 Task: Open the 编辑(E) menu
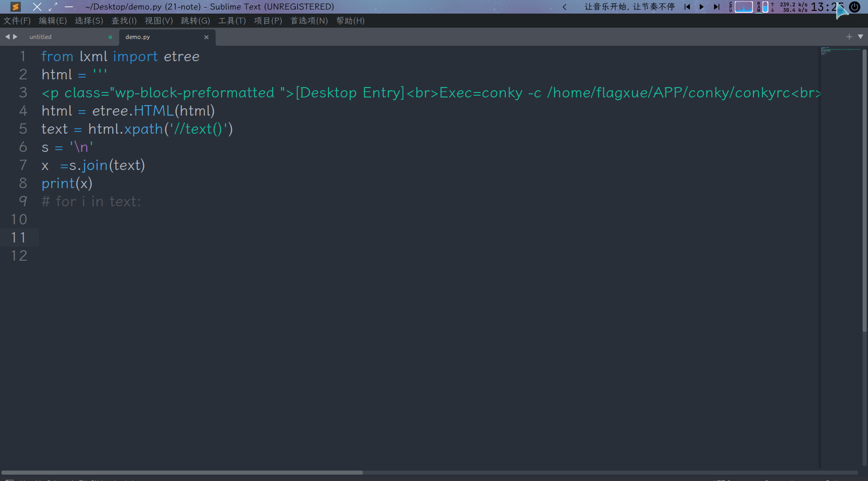point(53,21)
